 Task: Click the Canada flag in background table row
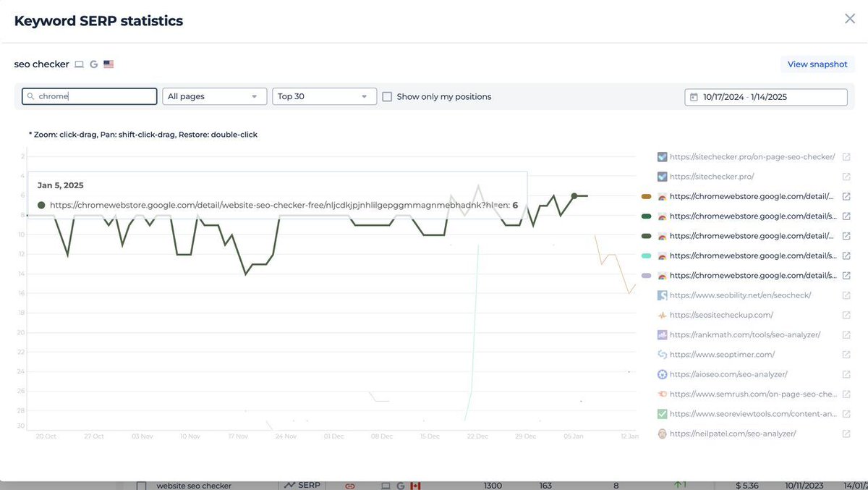click(415, 486)
